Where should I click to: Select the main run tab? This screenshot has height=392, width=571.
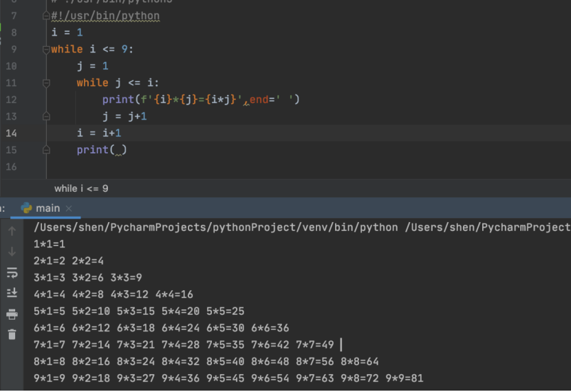click(x=45, y=208)
